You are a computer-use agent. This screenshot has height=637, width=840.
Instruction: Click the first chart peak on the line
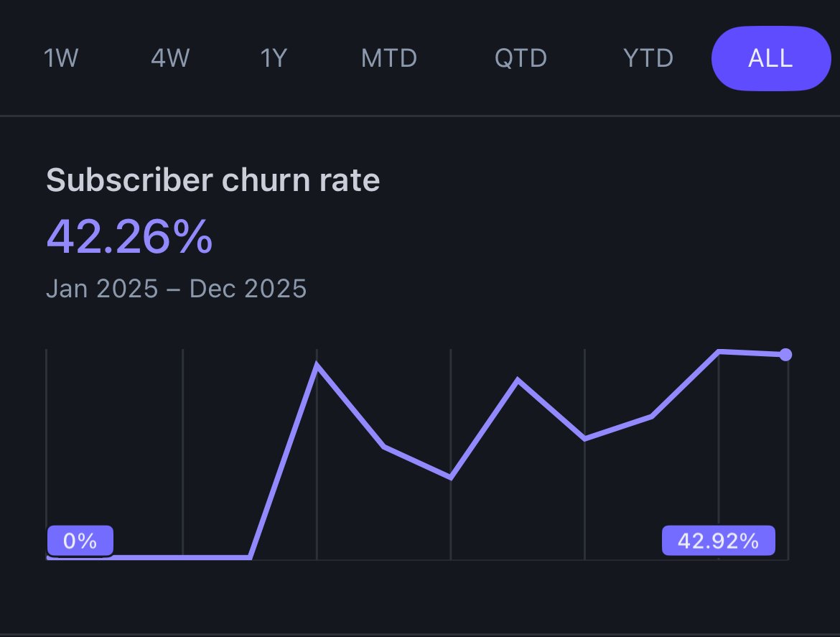(x=317, y=366)
